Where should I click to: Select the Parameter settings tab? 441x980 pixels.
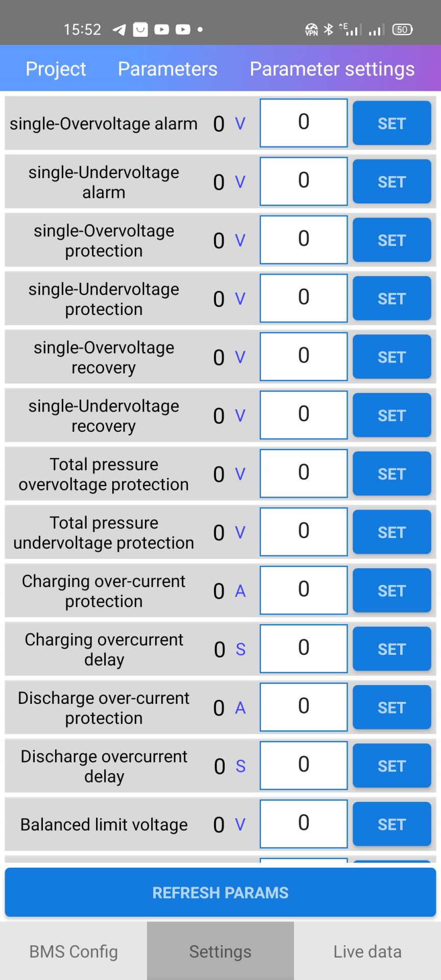[332, 69]
